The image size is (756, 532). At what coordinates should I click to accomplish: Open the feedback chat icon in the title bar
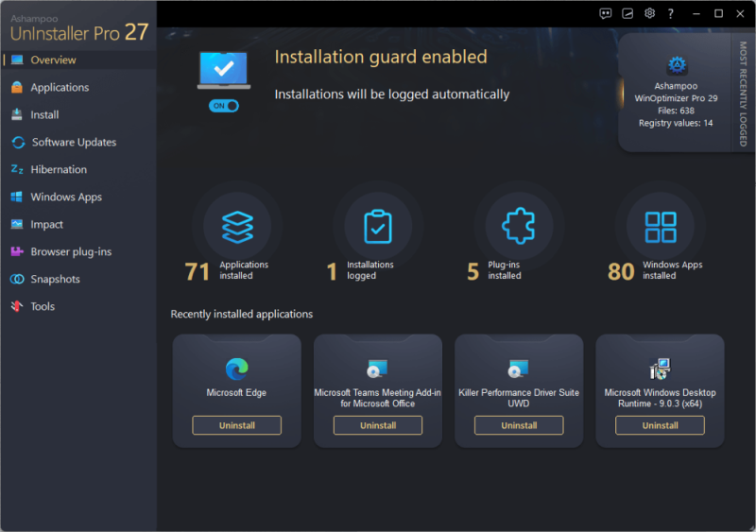pos(606,13)
